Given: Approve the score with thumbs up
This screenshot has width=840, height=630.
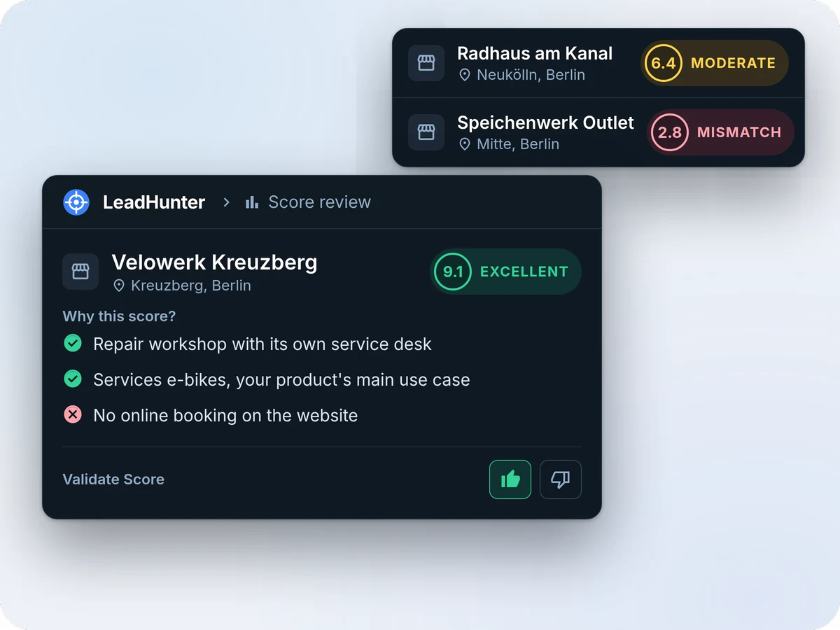Looking at the screenshot, I should (510, 479).
